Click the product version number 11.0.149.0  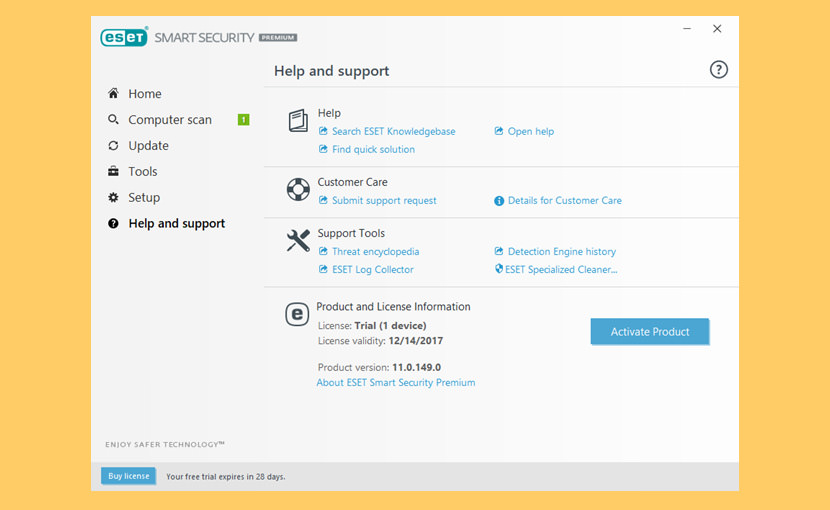click(x=417, y=367)
